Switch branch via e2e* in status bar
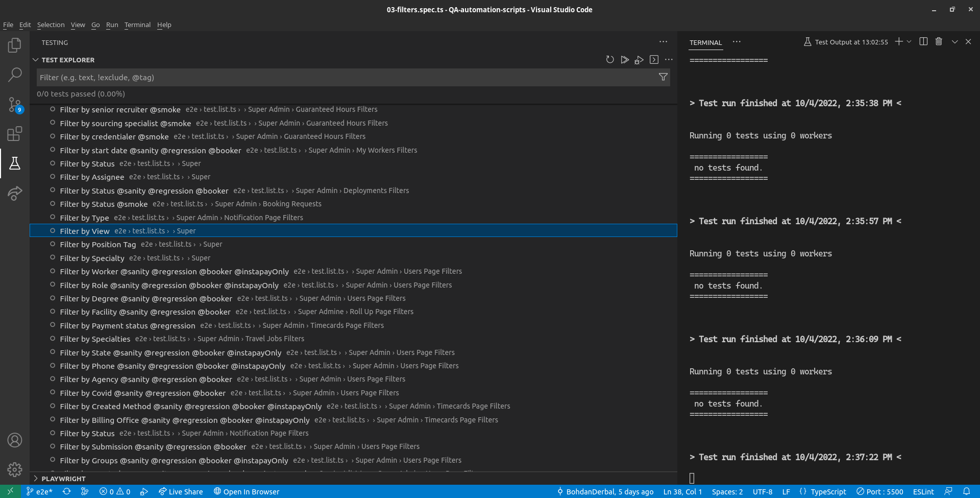The width and height of the screenshot is (980, 498). point(39,491)
